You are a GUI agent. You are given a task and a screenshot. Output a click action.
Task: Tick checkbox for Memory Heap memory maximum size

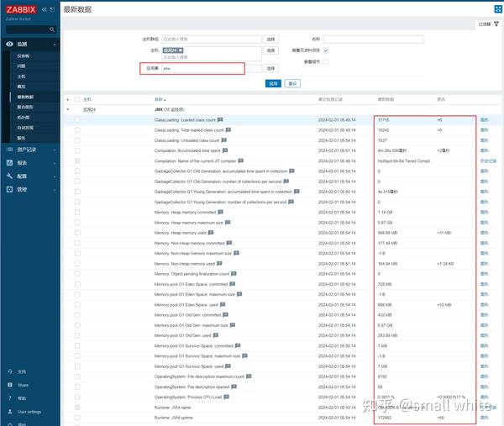(77, 223)
